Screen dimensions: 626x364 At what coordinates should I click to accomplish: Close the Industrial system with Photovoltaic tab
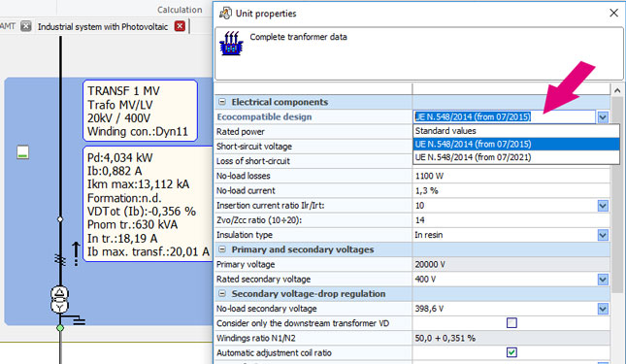181,26
